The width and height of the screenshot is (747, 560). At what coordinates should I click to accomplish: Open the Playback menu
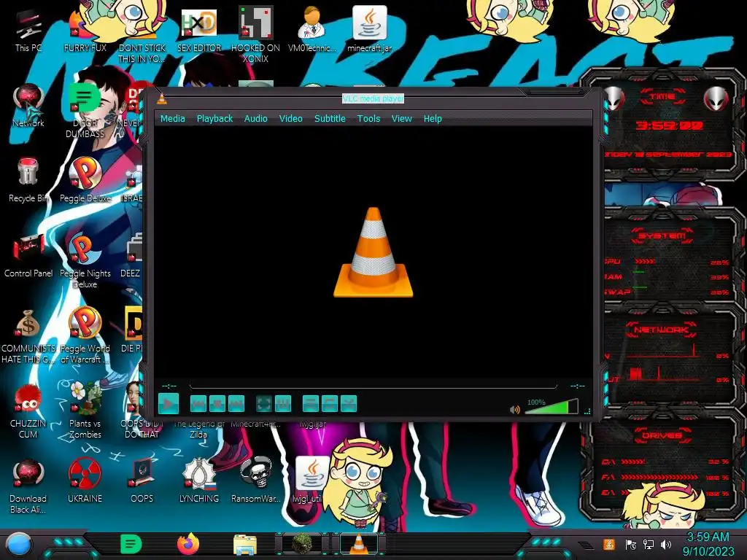215,119
